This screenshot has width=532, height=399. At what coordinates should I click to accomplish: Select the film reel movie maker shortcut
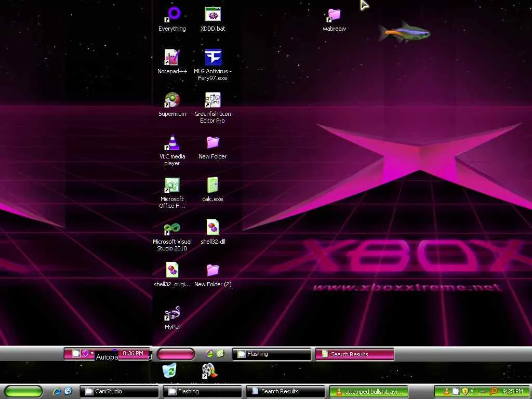[209, 370]
